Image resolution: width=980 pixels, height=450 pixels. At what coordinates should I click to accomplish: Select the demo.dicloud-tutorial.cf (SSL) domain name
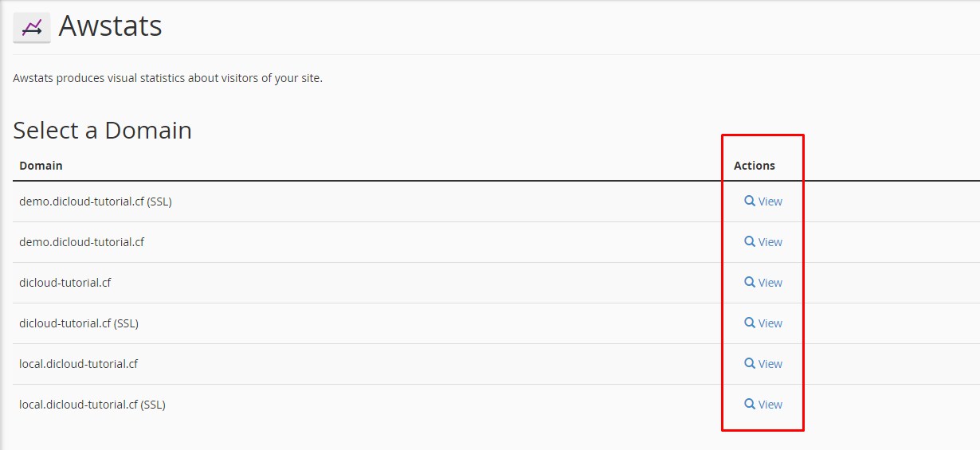96,202
